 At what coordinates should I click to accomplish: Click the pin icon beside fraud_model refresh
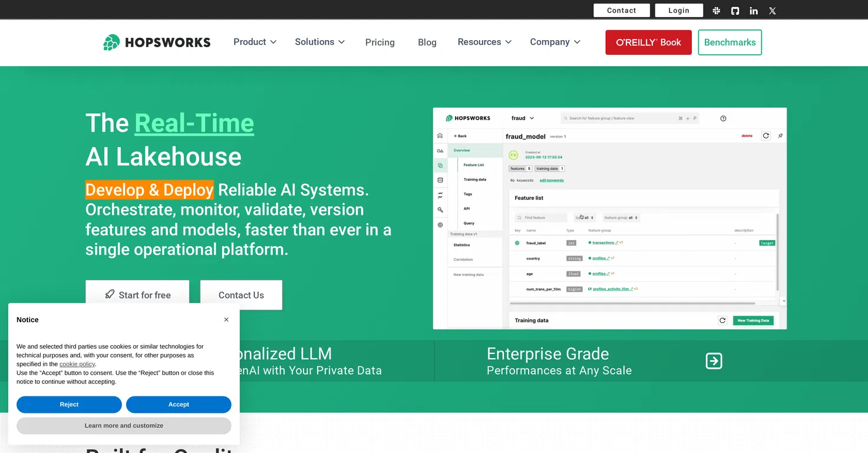tap(780, 136)
